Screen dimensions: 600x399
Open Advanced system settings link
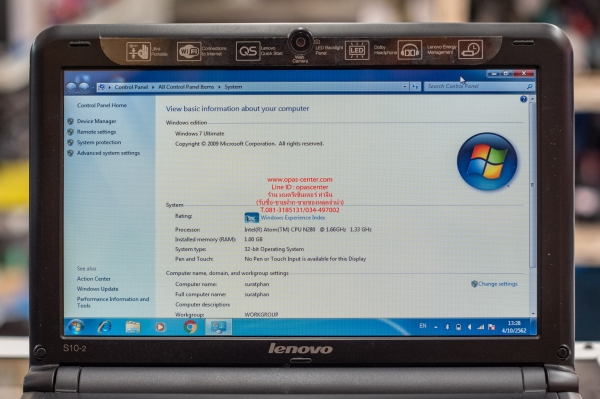click(x=108, y=153)
